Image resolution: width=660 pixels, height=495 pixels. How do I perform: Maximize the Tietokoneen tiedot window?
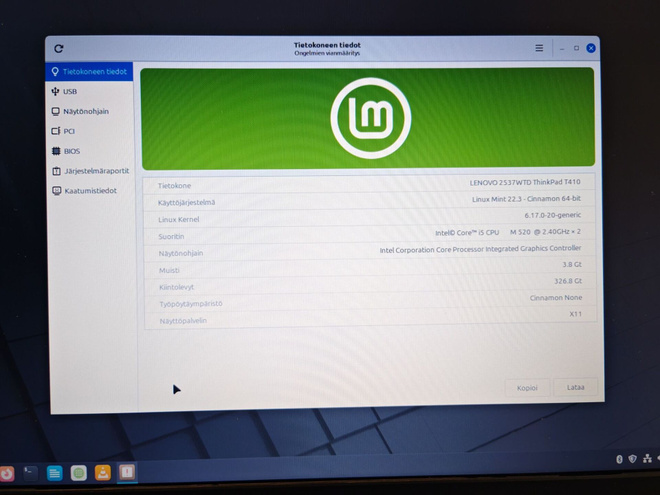pyautogui.click(x=576, y=48)
